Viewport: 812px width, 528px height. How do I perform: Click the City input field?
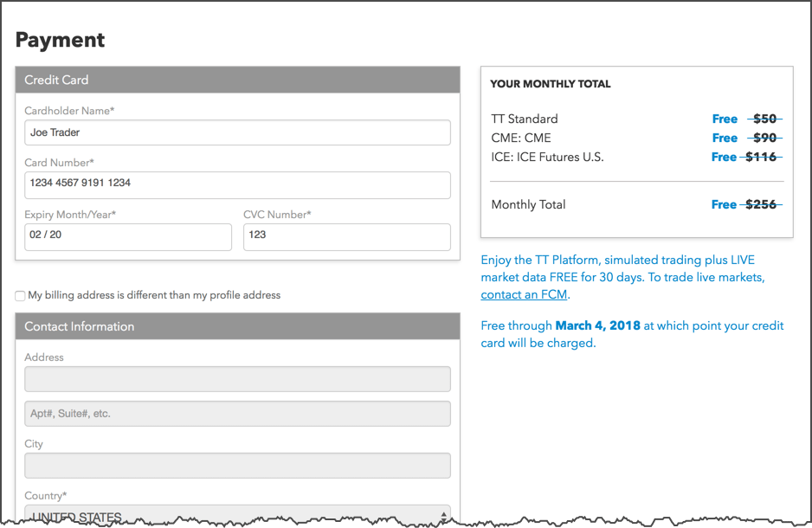coord(237,466)
